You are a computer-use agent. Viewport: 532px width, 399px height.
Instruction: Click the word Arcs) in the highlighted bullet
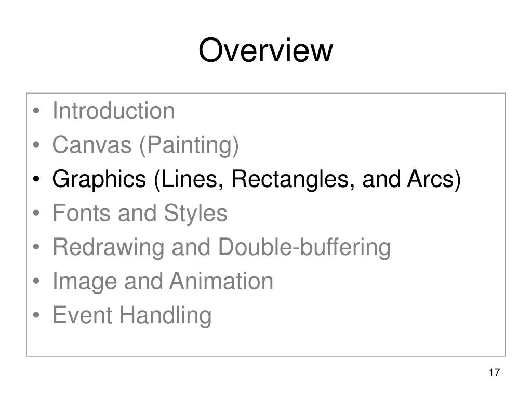pos(434,179)
